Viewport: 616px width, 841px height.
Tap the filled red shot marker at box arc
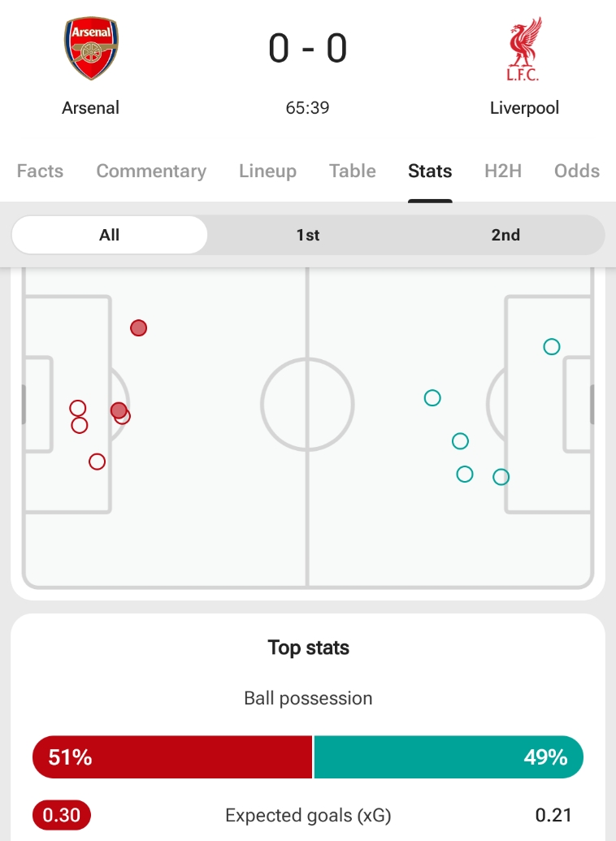[119, 410]
